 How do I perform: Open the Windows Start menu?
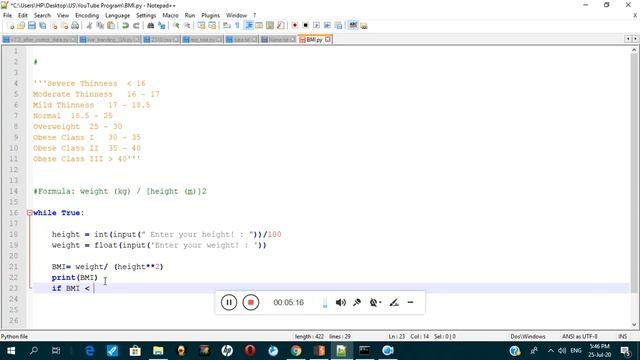11,351
